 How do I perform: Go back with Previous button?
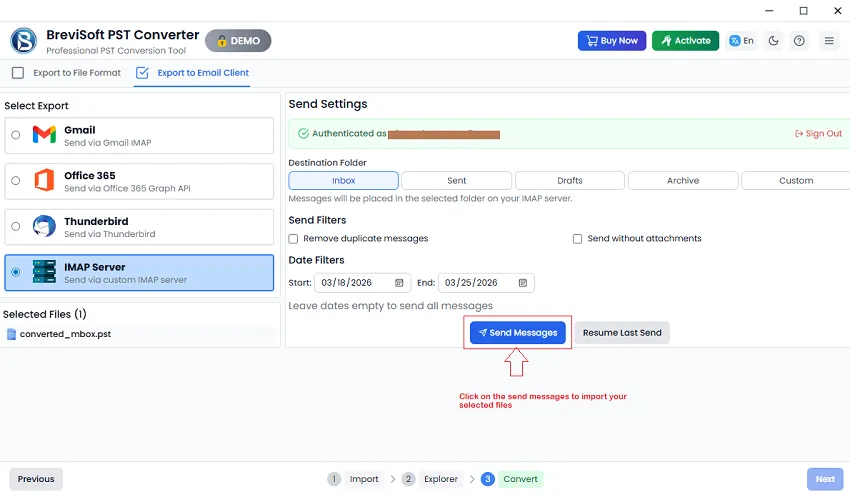click(x=36, y=479)
